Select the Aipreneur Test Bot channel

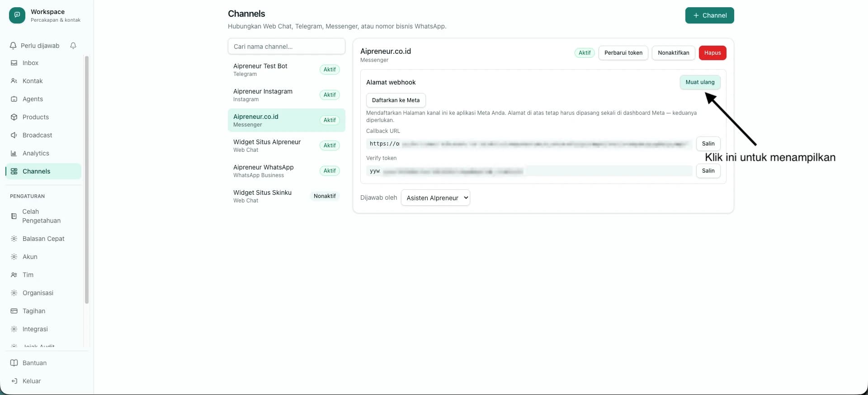[x=287, y=70]
